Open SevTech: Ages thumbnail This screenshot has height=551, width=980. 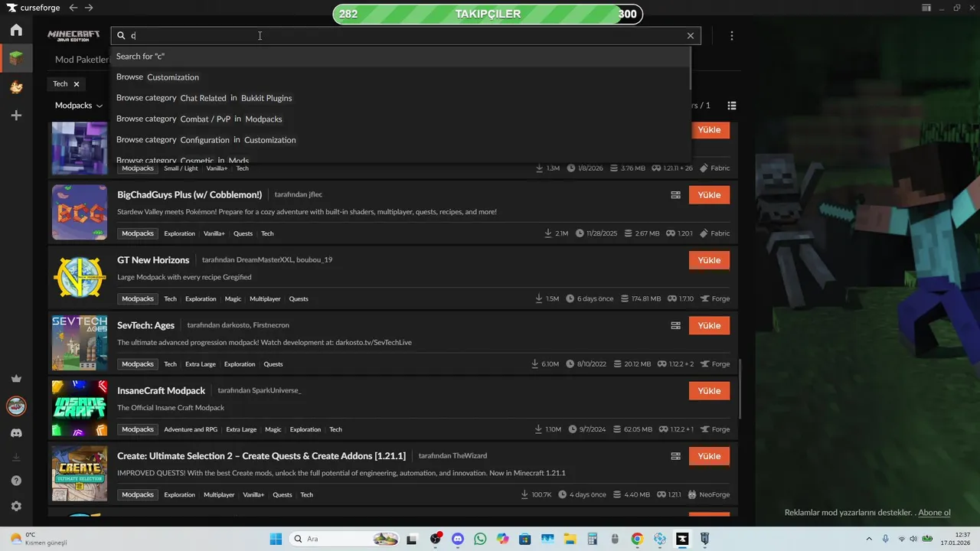pyautogui.click(x=80, y=343)
